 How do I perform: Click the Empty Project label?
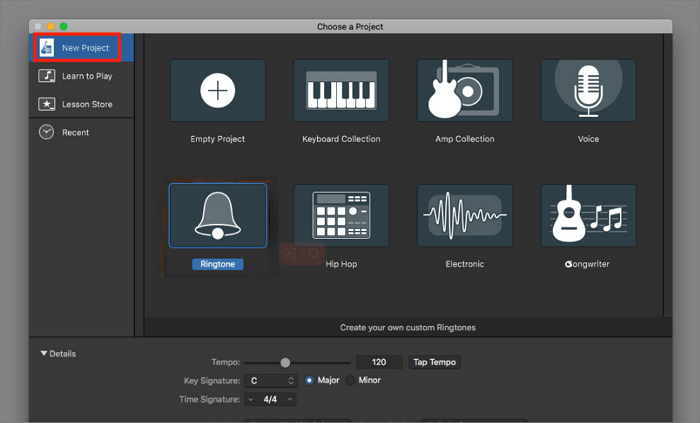(x=218, y=139)
